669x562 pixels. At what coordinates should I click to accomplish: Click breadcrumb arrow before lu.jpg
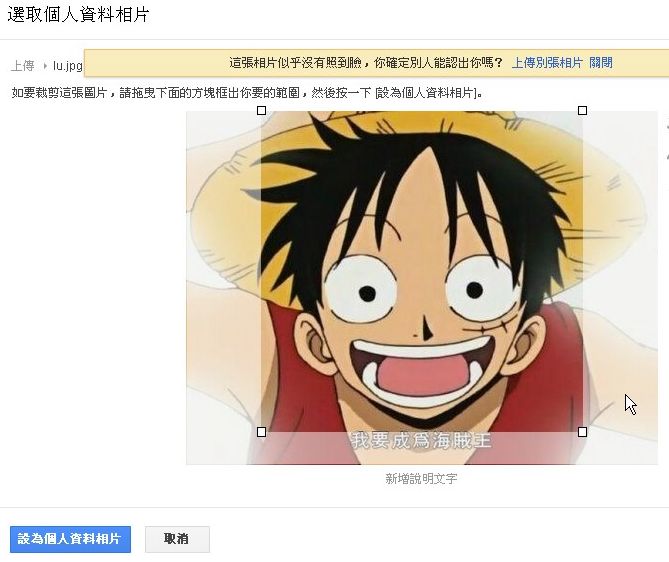45,66
